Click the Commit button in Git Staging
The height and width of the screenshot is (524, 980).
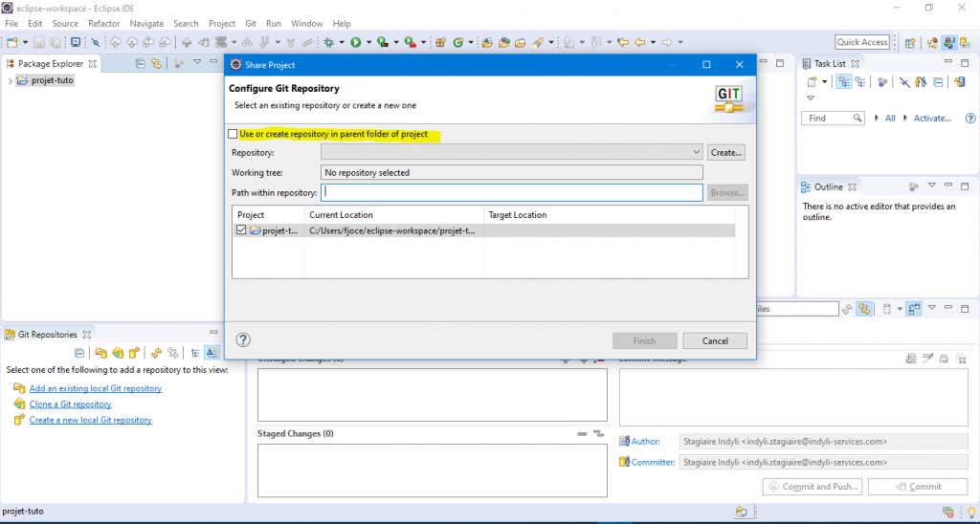pyautogui.click(x=918, y=487)
